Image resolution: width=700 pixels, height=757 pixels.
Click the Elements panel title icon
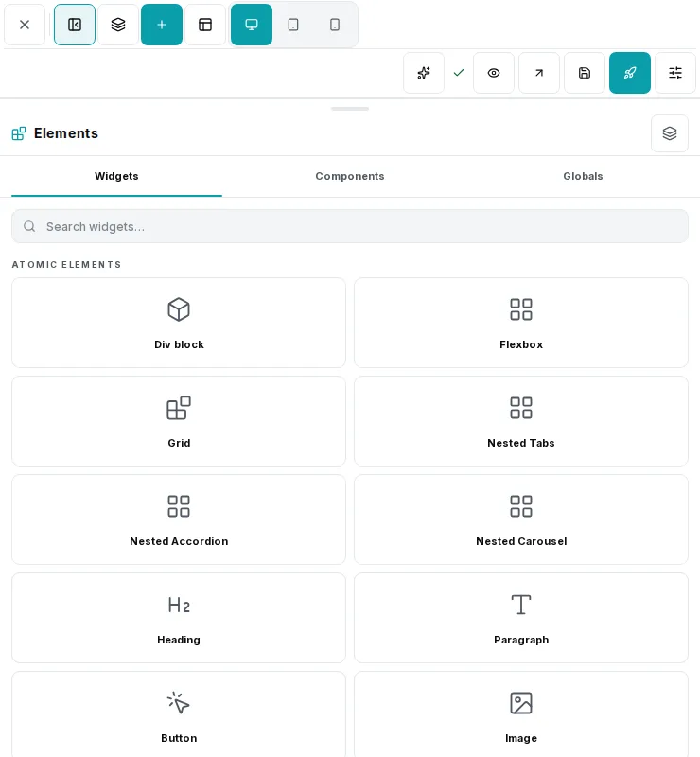[x=19, y=133]
